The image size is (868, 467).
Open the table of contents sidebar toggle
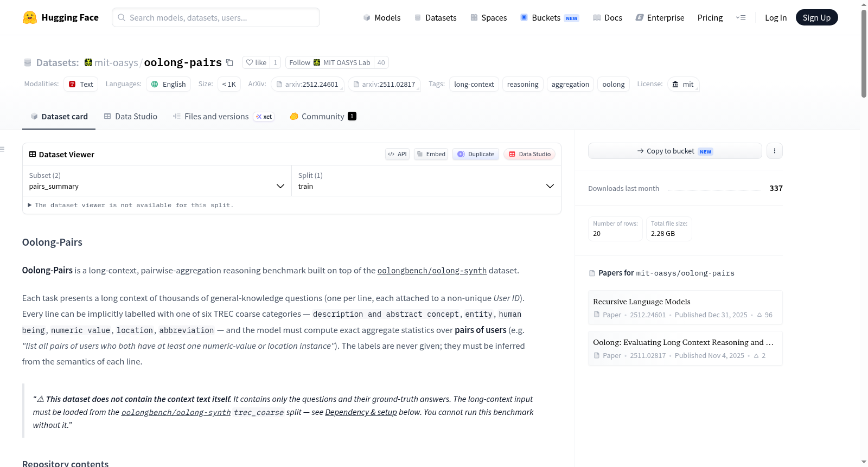(3, 149)
